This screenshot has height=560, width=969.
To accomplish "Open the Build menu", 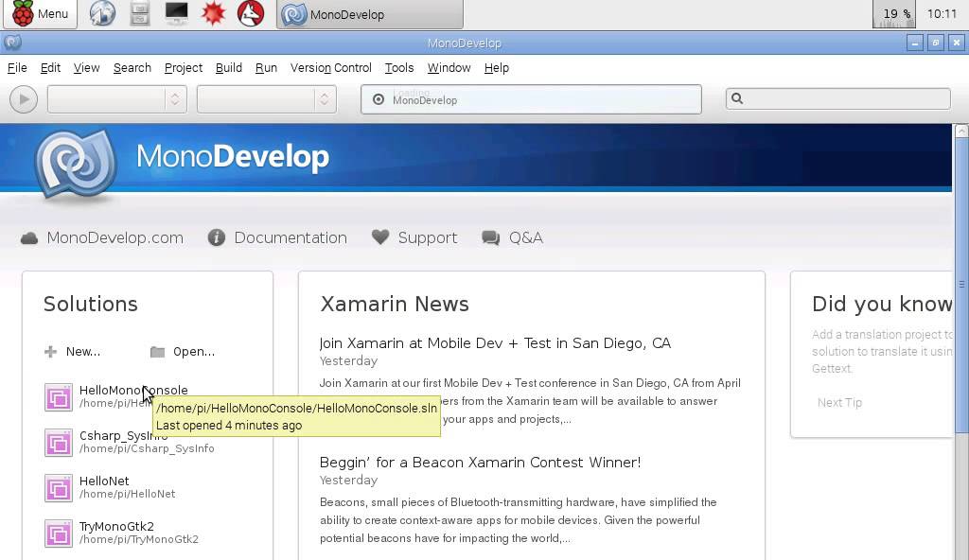I will click(x=229, y=68).
